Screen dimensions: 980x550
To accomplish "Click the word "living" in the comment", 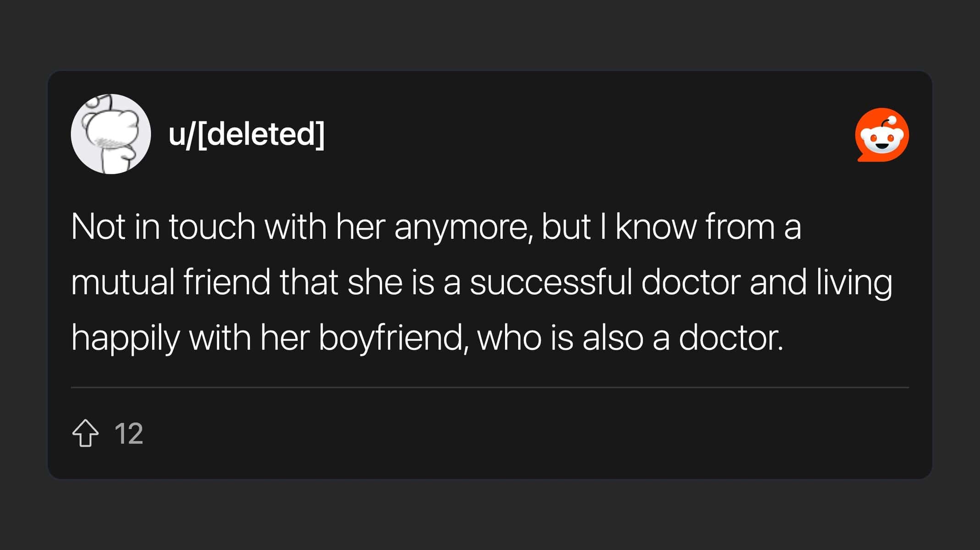I will coord(854,282).
